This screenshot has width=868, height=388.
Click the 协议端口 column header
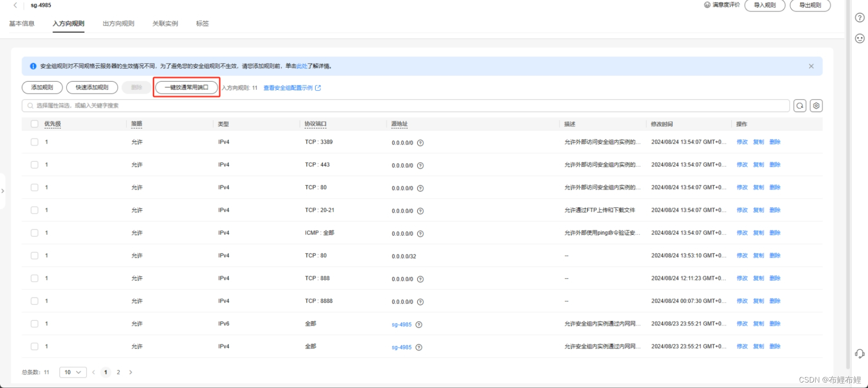coord(316,124)
